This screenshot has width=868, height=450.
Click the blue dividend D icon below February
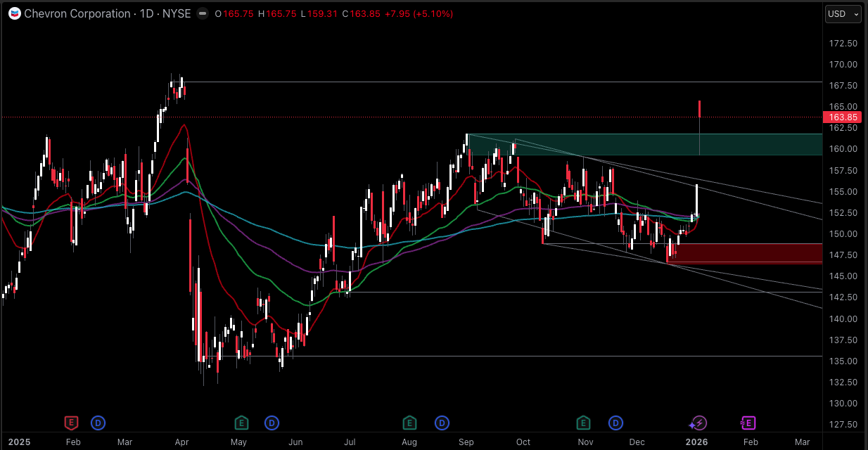point(98,423)
